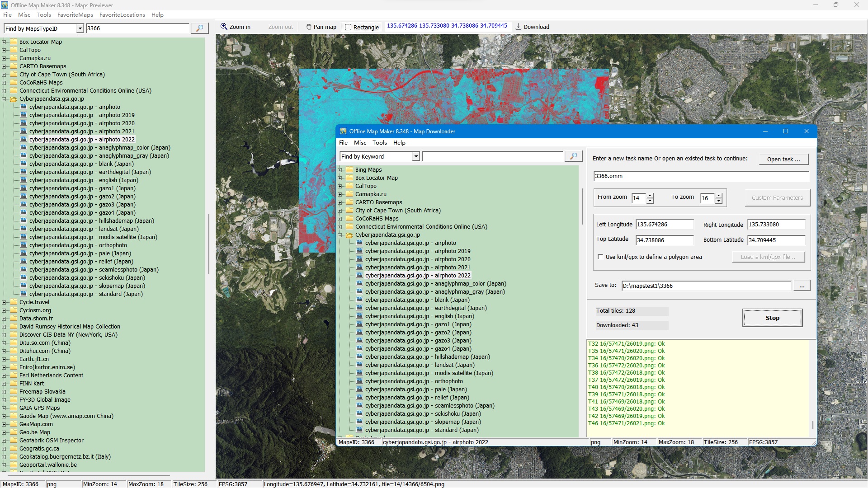
Task: Click the Download arrow icon in the toolbar
Action: [x=519, y=27]
